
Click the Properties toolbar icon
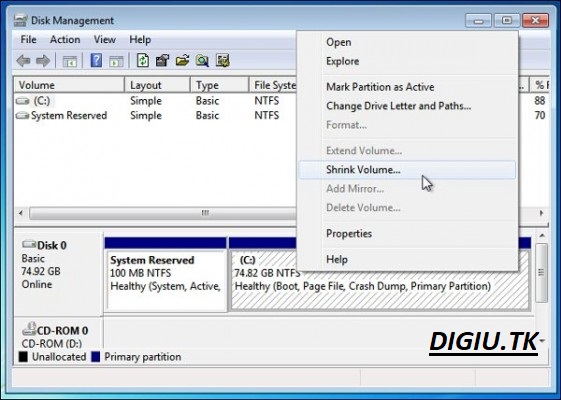click(x=162, y=60)
